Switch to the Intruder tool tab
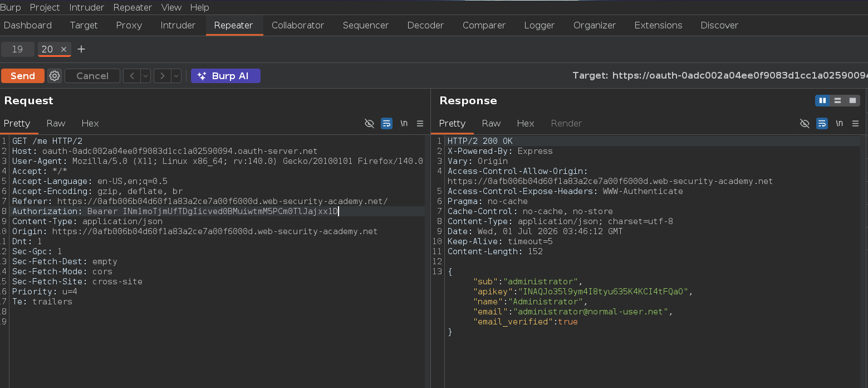Image resolution: width=868 pixels, height=388 pixels. 178,25
